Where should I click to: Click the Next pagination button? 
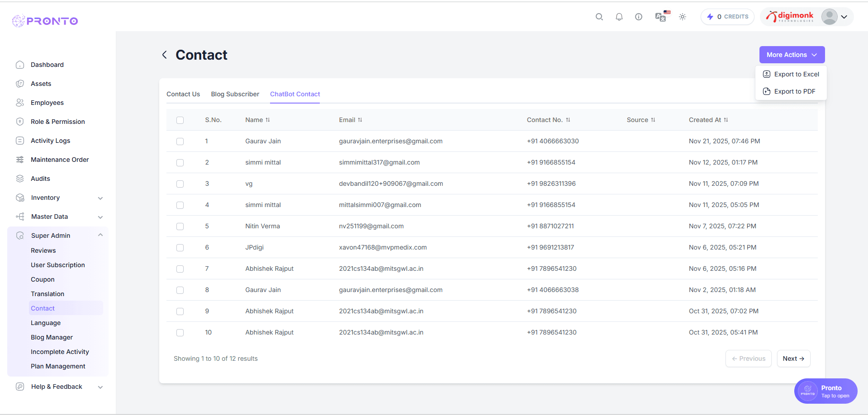tap(793, 358)
